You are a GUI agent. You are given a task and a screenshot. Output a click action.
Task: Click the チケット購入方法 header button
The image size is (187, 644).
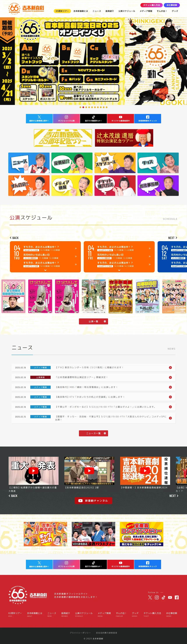[x=151, y=5]
